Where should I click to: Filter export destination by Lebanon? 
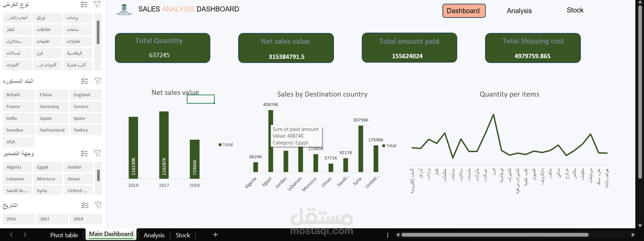point(17,179)
